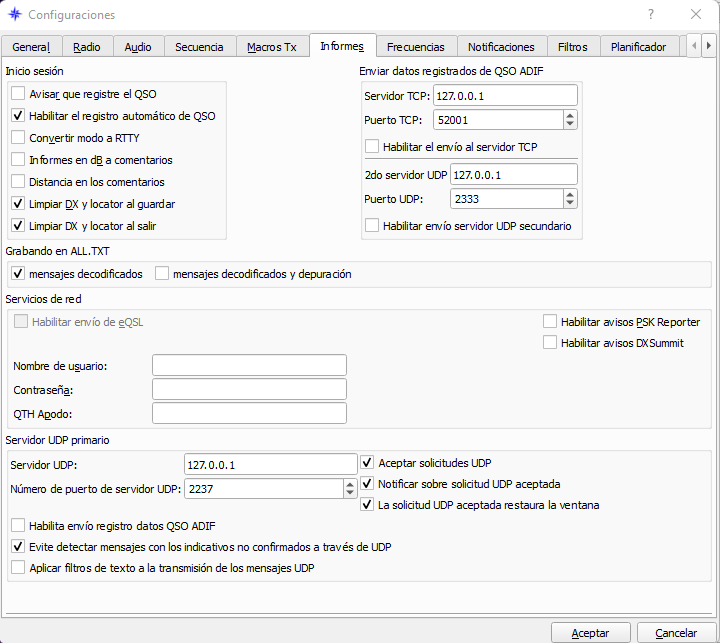Click the Aceptar button
Image resolution: width=720 pixels, height=643 pixels.
click(x=591, y=633)
